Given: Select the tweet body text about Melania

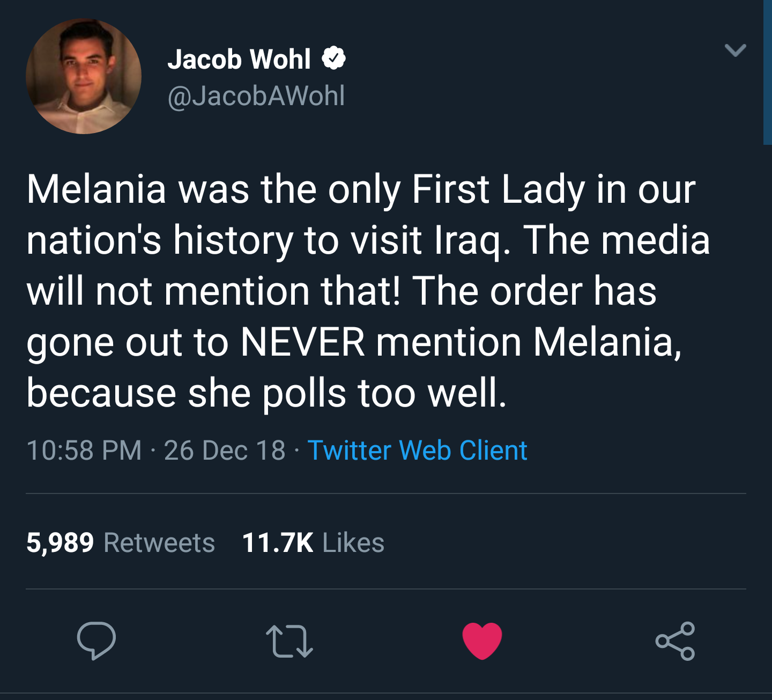Looking at the screenshot, I should click(369, 291).
